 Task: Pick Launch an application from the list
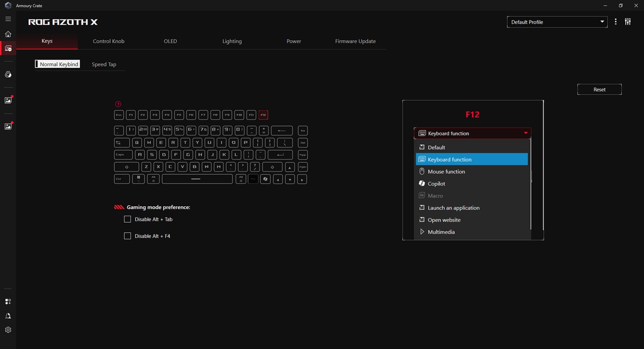[x=454, y=208]
